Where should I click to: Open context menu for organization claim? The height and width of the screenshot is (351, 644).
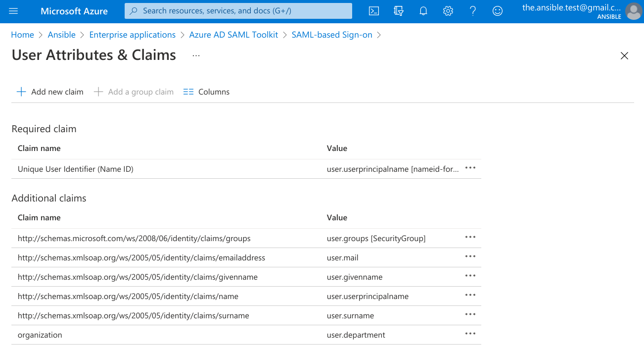[x=470, y=334]
